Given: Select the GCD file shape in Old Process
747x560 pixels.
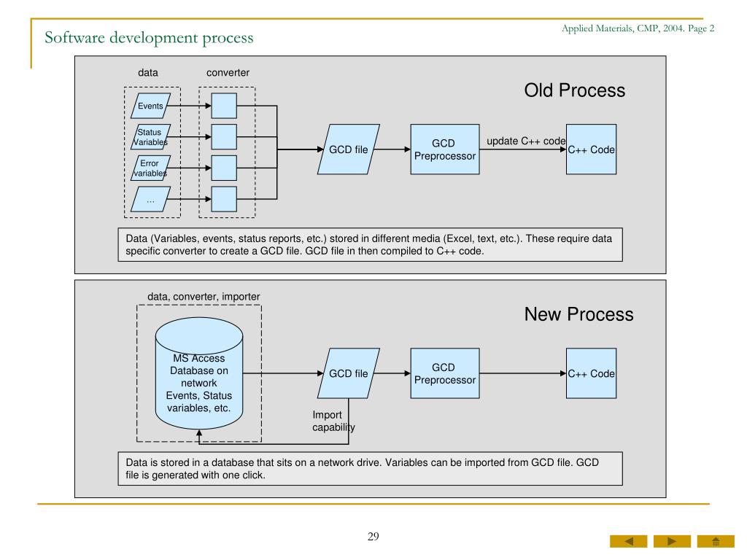Looking at the screenshot, I should pyautogui.click(x=349, y=149).
